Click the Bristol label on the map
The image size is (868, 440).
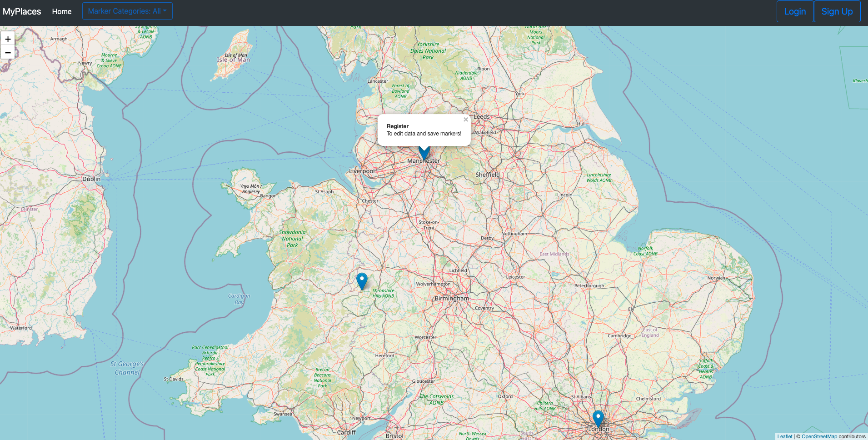394,436
